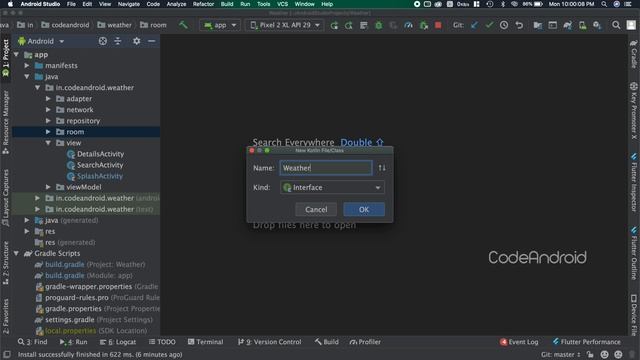Click the weather breadcrumb in navigation bar
This screenshot has width=640, height=360.
[114, 25]
